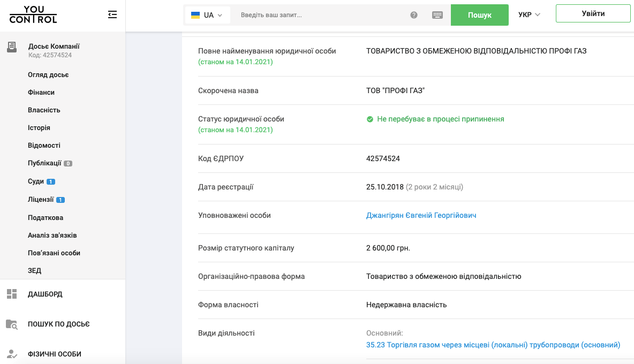The height and width of the screenshot is (364, 634).
Task: Open ФІЗИЧНІ ОСОБИ via its icon
Action: (x=12, y=354)
